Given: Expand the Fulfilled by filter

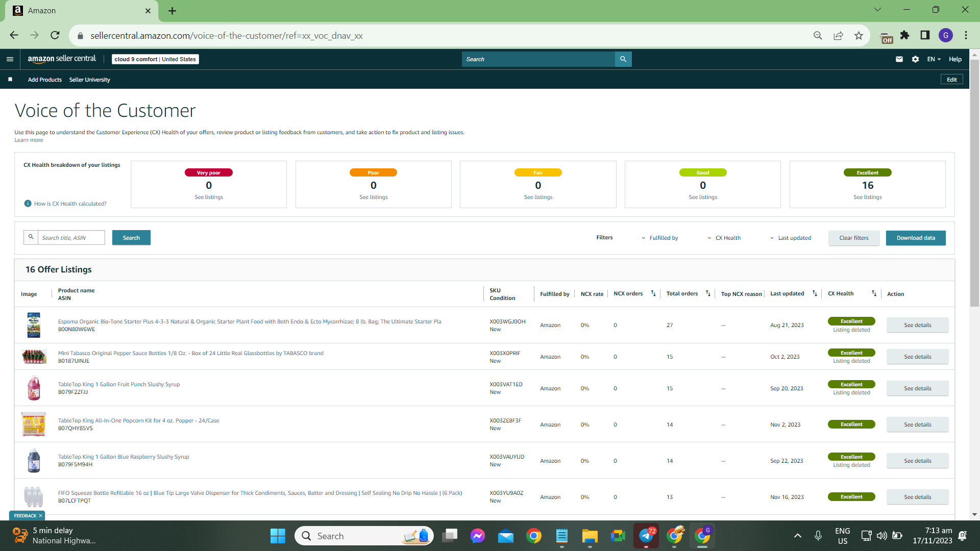Looking at the screenshot, I should pyautogui.click(x=660, y=238).
